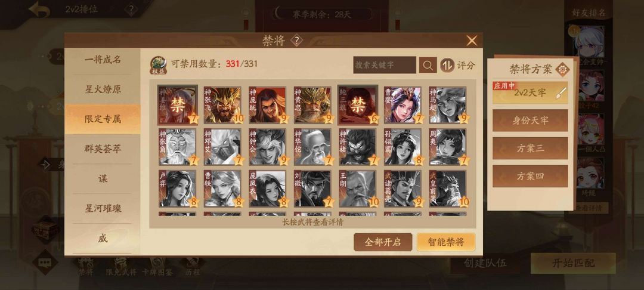644x290 pixels.
Task: Click the back arrow next to 2v2排位
Action: point(39,9)
